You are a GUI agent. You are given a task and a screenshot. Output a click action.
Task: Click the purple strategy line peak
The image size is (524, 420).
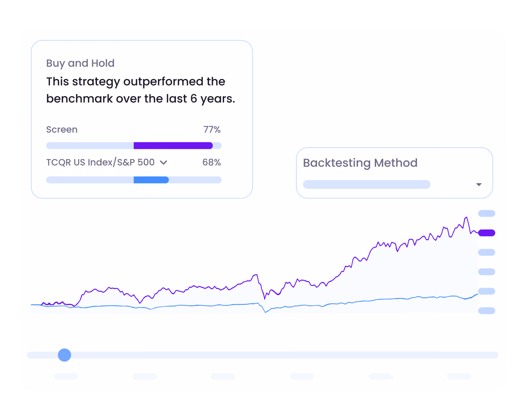pos(466,218)
